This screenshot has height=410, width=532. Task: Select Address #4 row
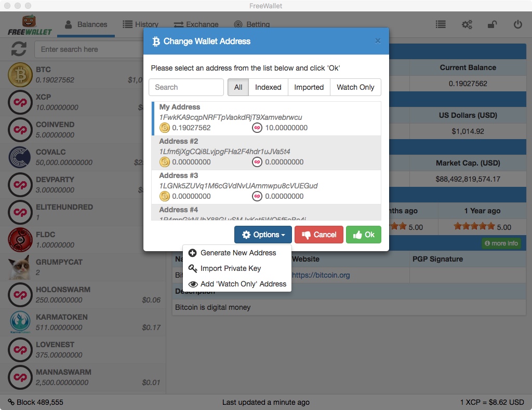click(267, 212)
